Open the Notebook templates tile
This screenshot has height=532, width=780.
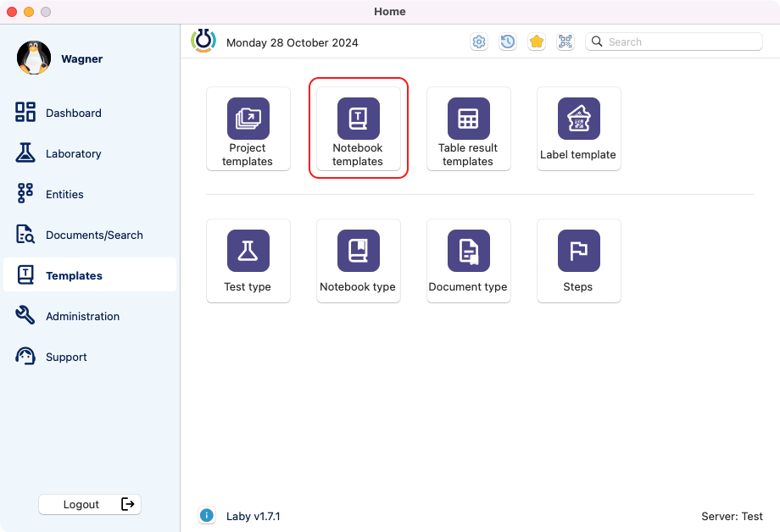click(x=358, y=129)
